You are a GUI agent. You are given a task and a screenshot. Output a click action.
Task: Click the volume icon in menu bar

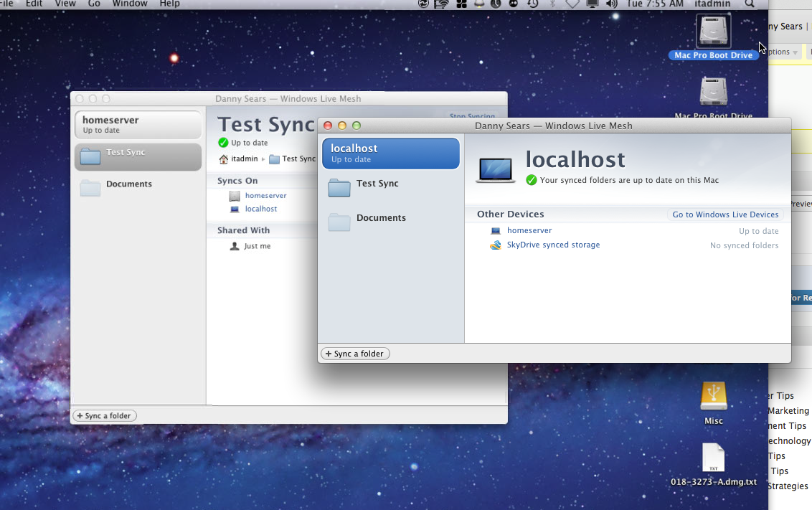612,4
